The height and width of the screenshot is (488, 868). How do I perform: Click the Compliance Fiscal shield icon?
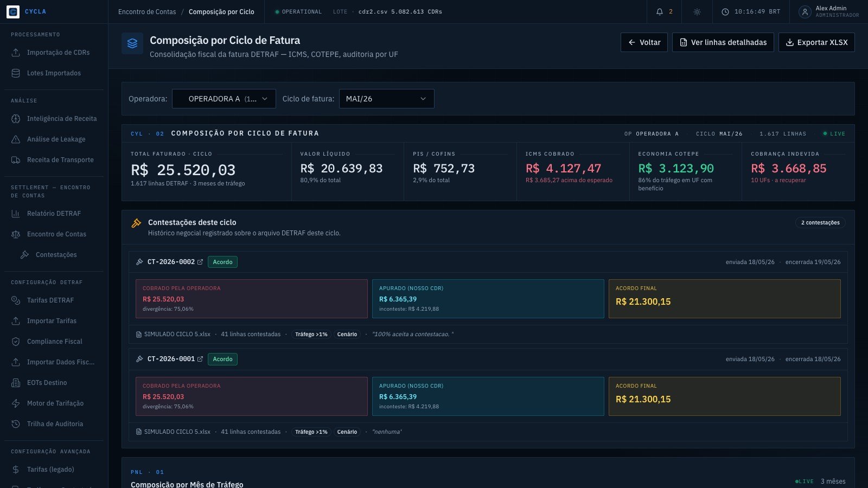pyautogui.click(x=16, y=342)
